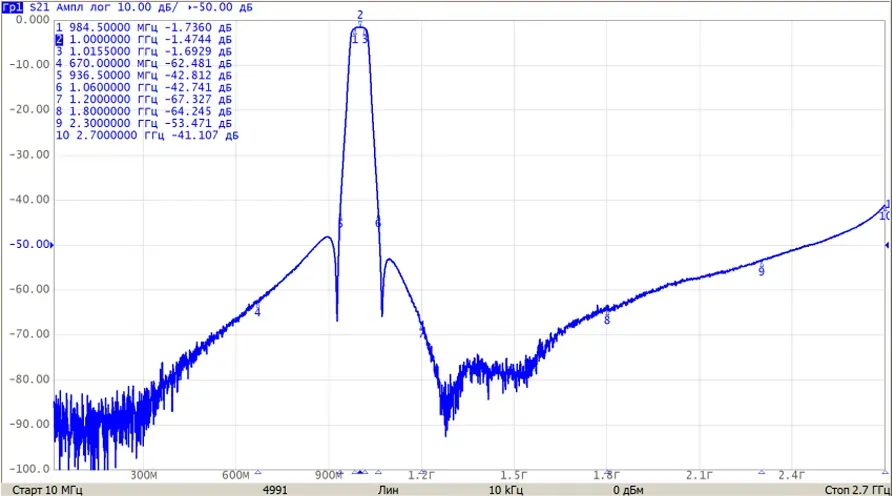Click marker 9 on the trace
The width and height of the screenshot is (893, 496).
tap(761, 270)
